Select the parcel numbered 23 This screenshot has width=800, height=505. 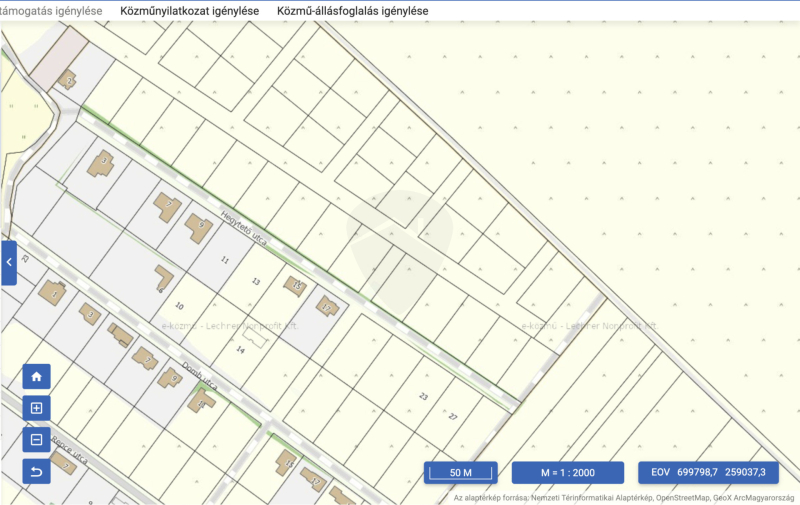(423, 397)
